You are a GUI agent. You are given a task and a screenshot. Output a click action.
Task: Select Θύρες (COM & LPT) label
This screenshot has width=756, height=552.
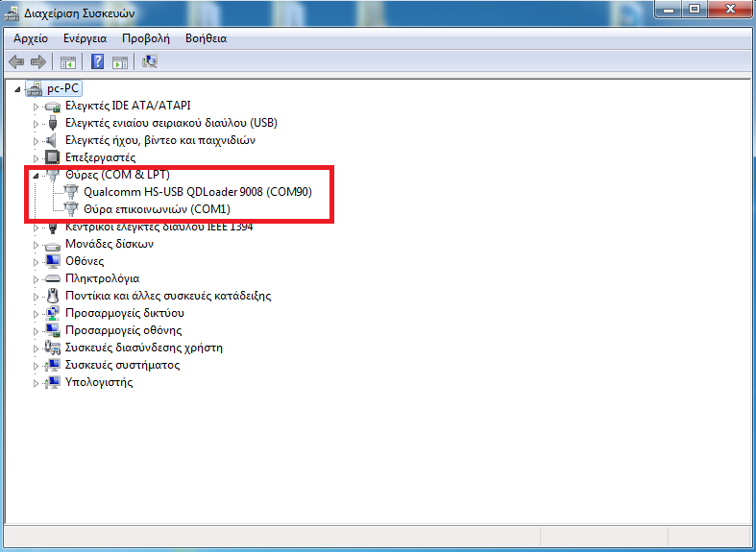[x=117, y=175]
